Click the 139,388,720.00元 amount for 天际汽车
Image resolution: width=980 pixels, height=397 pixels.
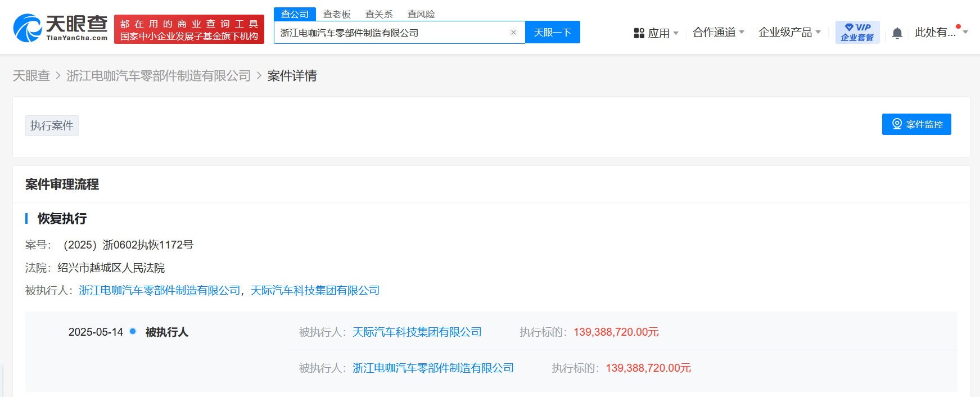coord(616,332)
